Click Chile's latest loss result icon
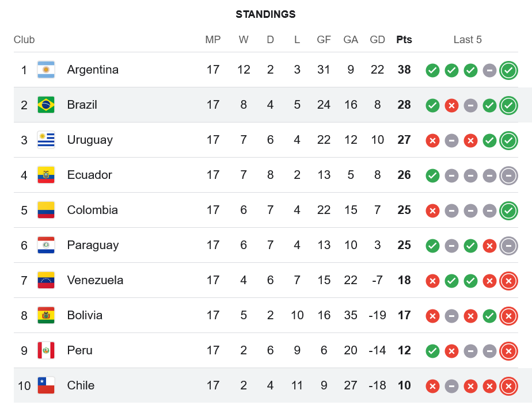The width and height of the screenshot is (532, 413). coord(508,386)
